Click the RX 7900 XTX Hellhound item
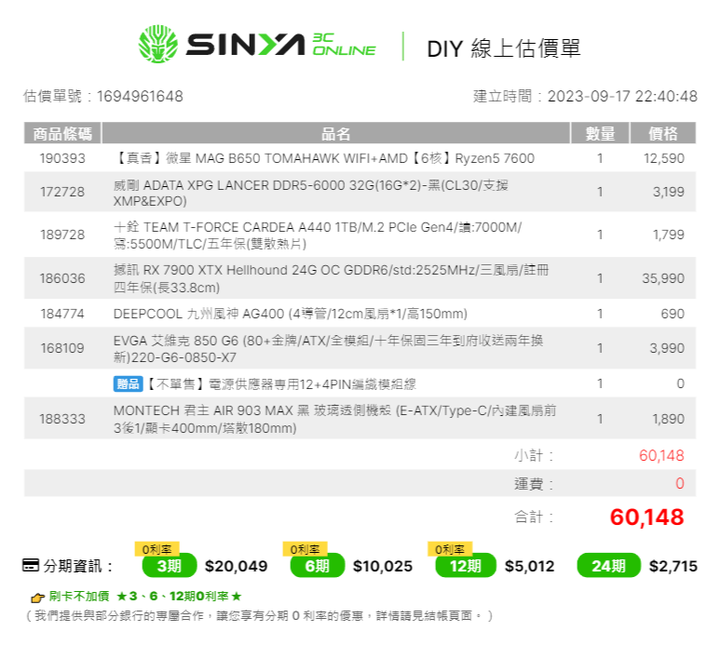 pos(331,279)
